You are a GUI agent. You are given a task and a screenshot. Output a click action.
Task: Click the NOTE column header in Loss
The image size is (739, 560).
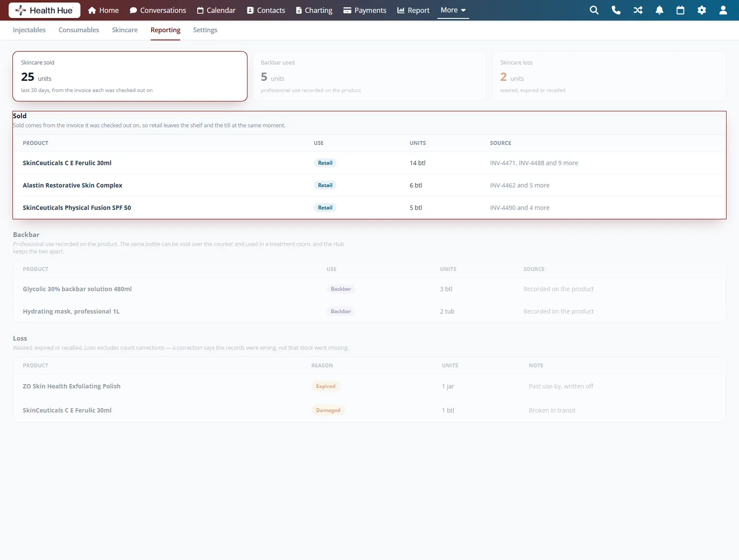pos(536,365)
